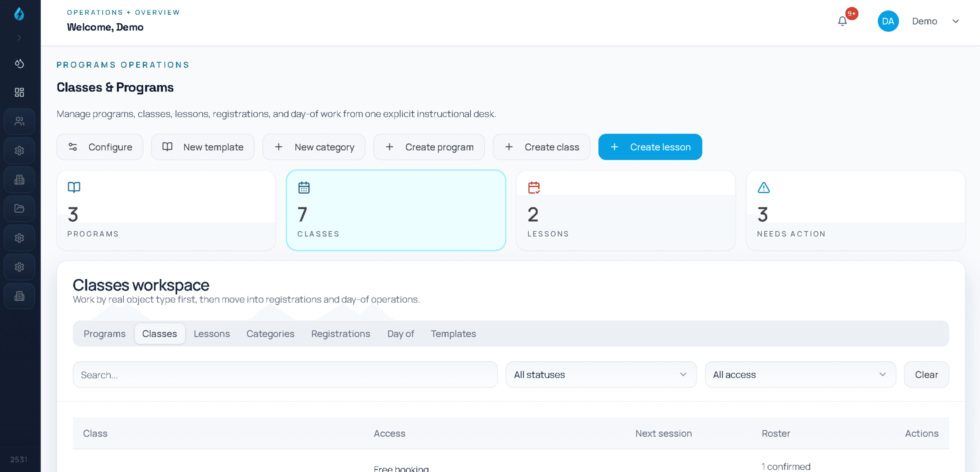The image size is (980, 472).
Task: Expand the sidebar with chevron arrow
Action: [19, 38]
